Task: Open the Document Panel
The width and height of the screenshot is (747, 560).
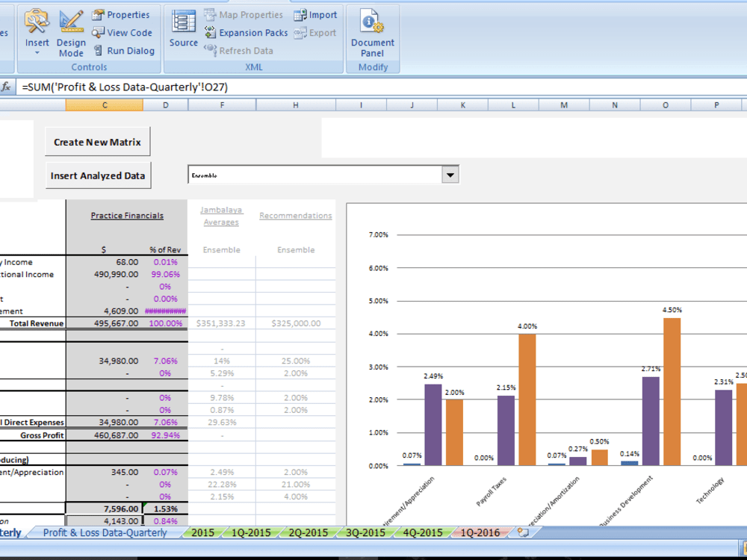Action: click(373, 32)
